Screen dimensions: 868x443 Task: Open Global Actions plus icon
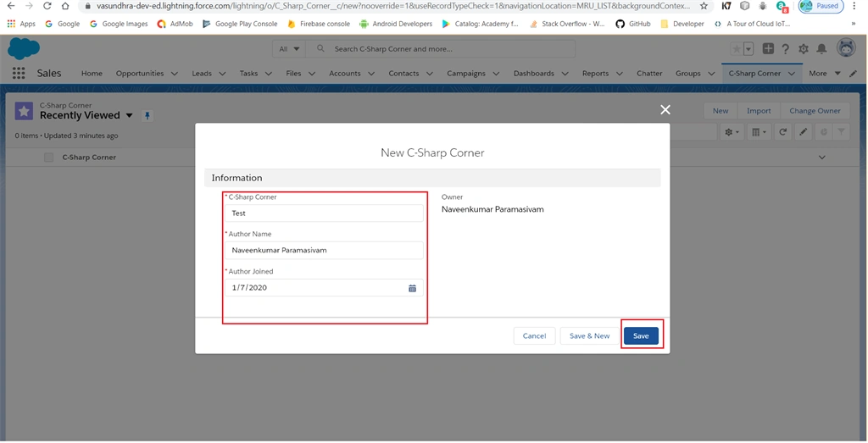[768, 48]
